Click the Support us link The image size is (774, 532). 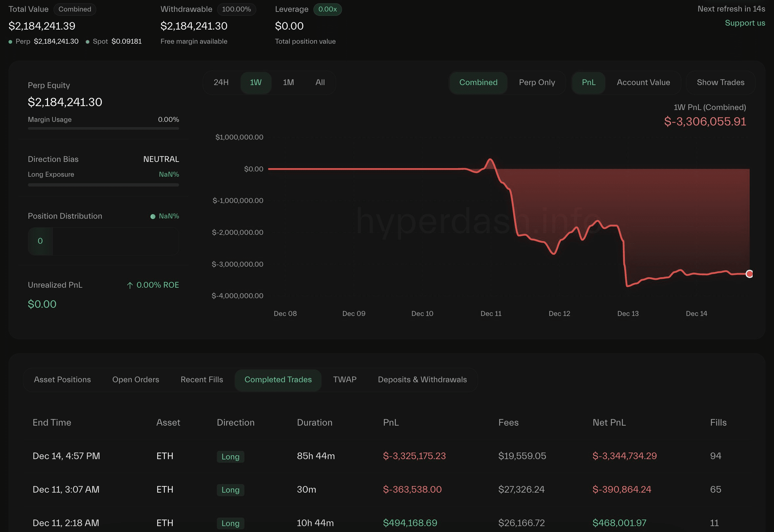pos(745,23)
